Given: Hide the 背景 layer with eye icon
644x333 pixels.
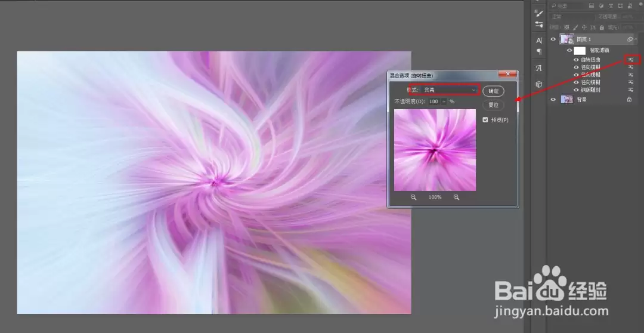Looking at the screenshot, I should [553, 100].
